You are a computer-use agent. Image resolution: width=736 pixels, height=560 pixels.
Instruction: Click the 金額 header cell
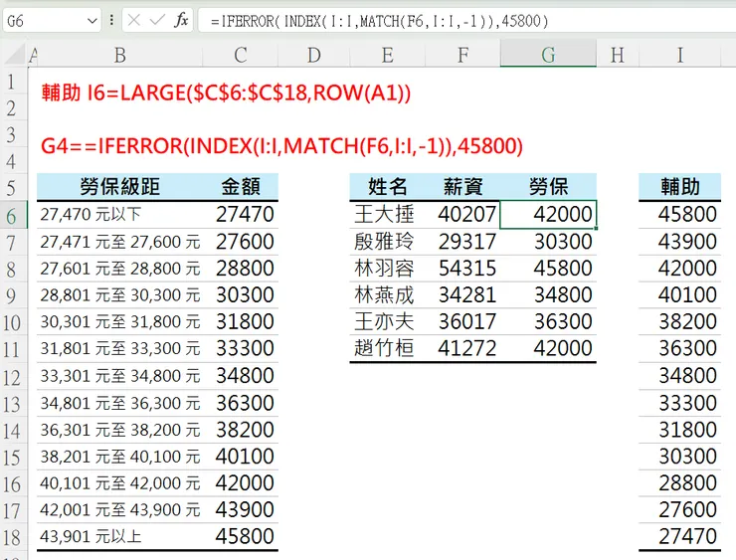(x=241, y=187)
